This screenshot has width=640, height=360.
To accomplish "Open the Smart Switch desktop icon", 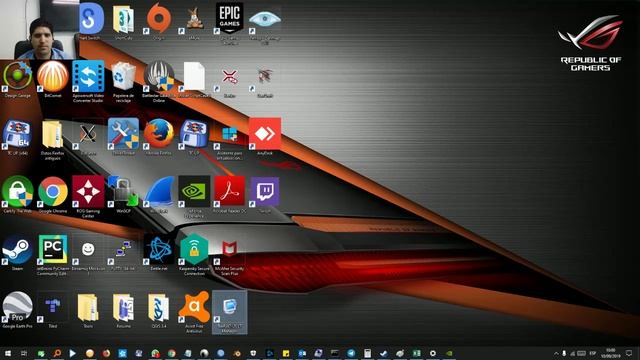I will [x=91, y=19].
